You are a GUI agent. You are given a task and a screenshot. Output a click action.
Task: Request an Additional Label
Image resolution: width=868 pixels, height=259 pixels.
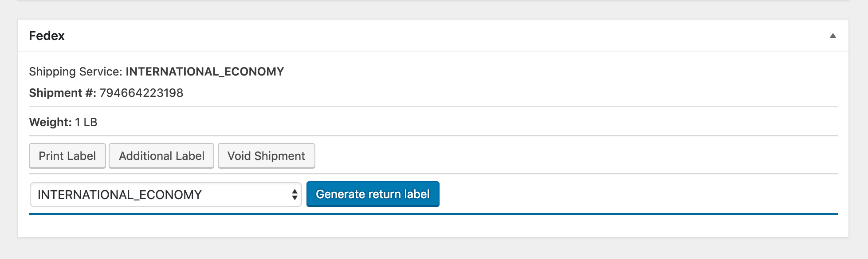point(161,156)
